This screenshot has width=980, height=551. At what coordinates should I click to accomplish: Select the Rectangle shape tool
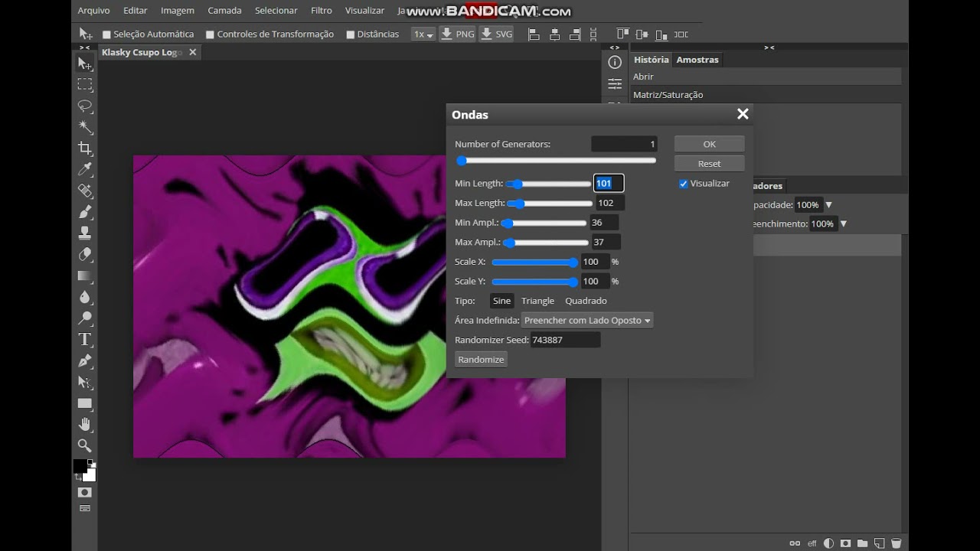point(85,403)
